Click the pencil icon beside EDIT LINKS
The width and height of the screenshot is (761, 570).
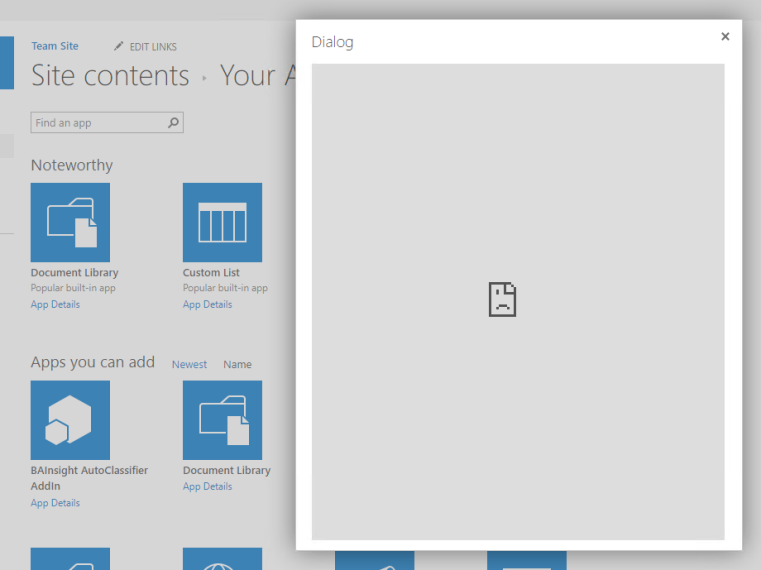(x=119, y=46)
